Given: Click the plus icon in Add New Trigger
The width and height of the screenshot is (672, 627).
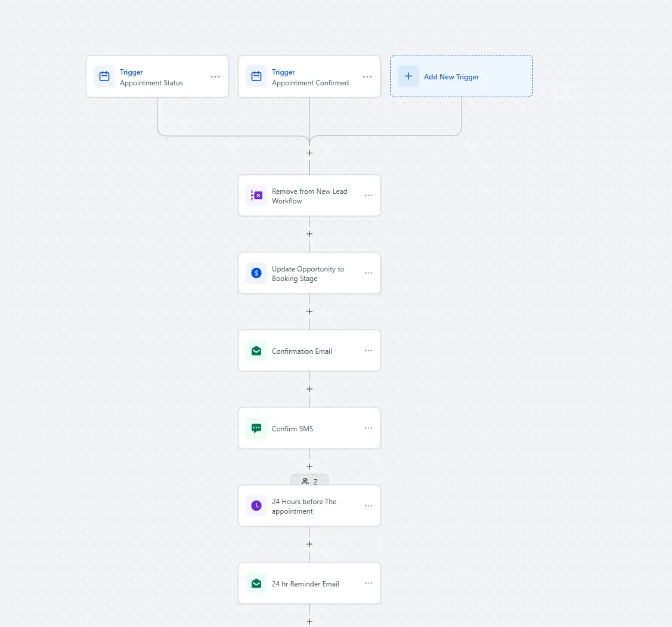Looking at the screenshot, I should pyautogui.click(x=408, y=76).
